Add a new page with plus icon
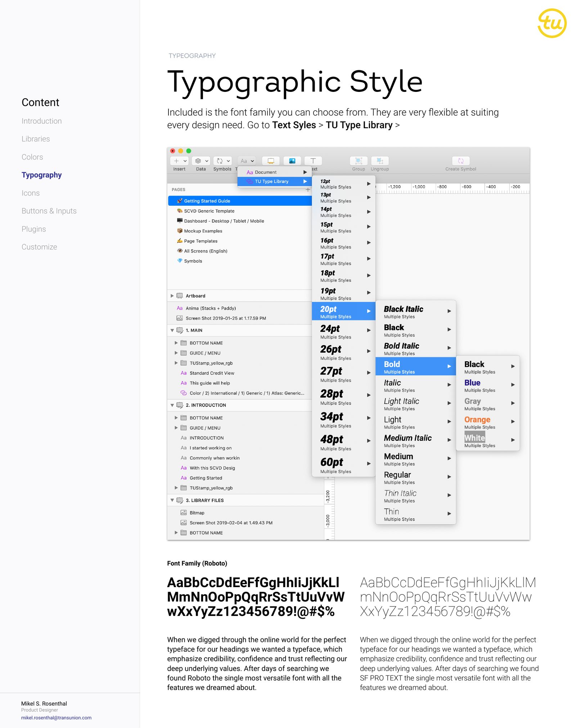Screen dimensions: 576x728 tap(308, 189)
